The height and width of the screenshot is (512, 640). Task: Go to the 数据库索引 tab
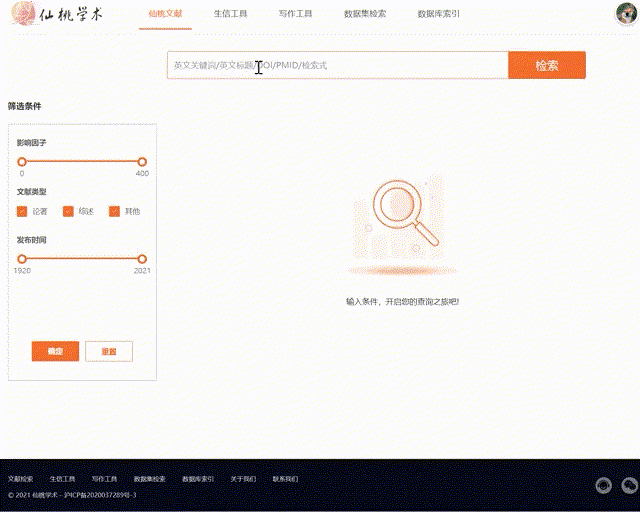click(x=438, y=13)
